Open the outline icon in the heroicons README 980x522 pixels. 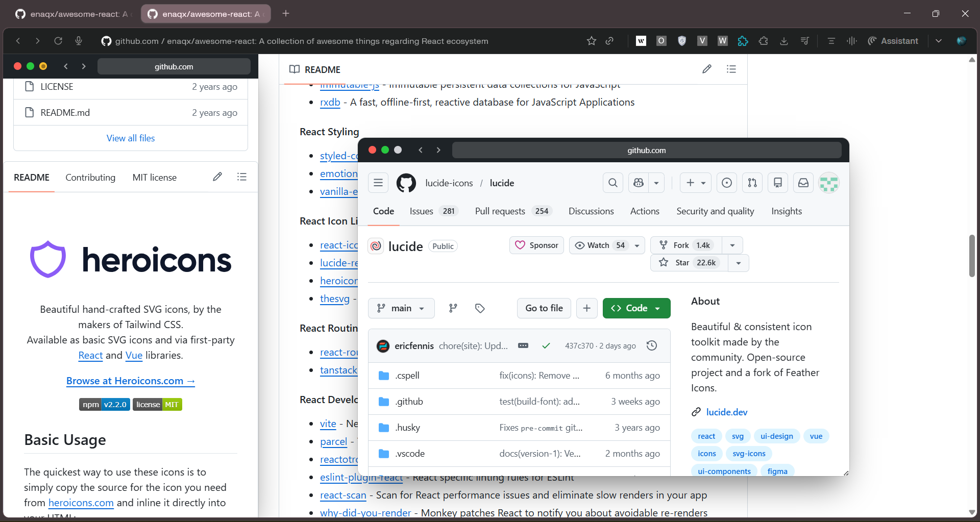[x=242, y=177]
